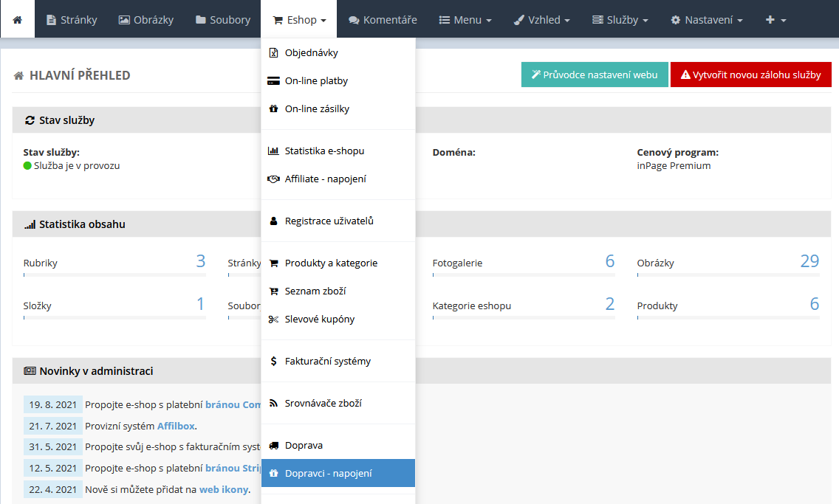Screen dimensions: 839x504
Task: Click the bar chart icon for Statistika e-shopu
Action: 273,151
